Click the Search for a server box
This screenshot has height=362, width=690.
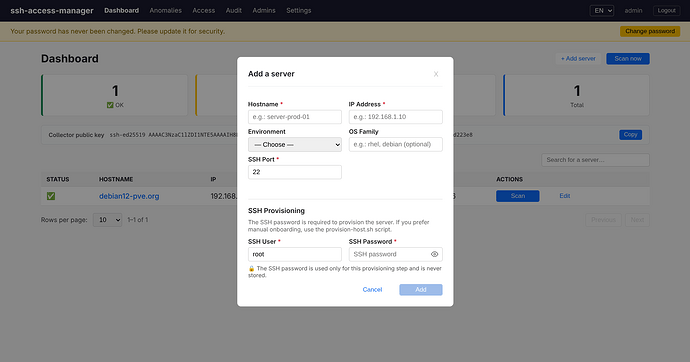[x=595, y=160]
